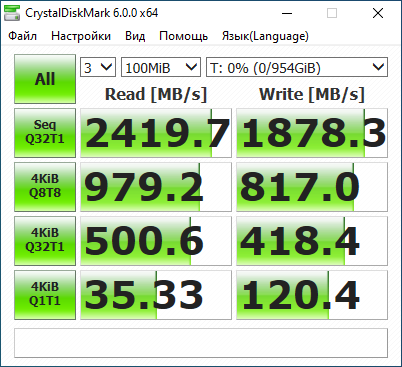Click the Seq read result 2419.7
Viewport: 402px width, 367px height.
[x=156, y=133]
